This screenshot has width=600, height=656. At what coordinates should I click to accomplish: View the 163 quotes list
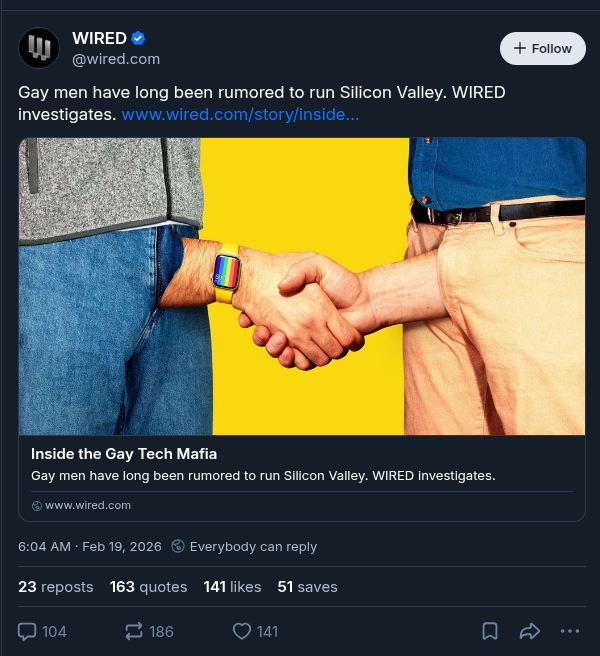(x=149, y=587)
